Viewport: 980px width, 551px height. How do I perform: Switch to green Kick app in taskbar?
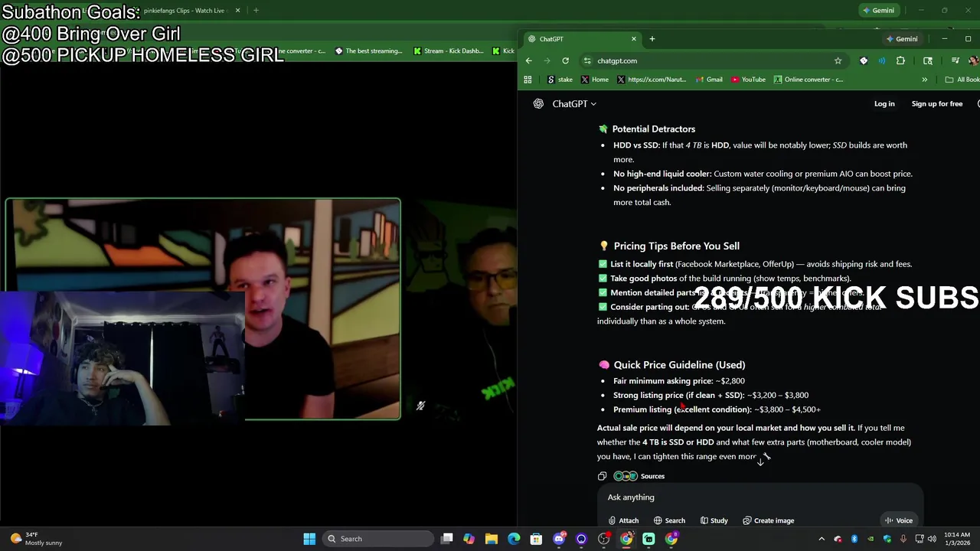click(648, 539)
